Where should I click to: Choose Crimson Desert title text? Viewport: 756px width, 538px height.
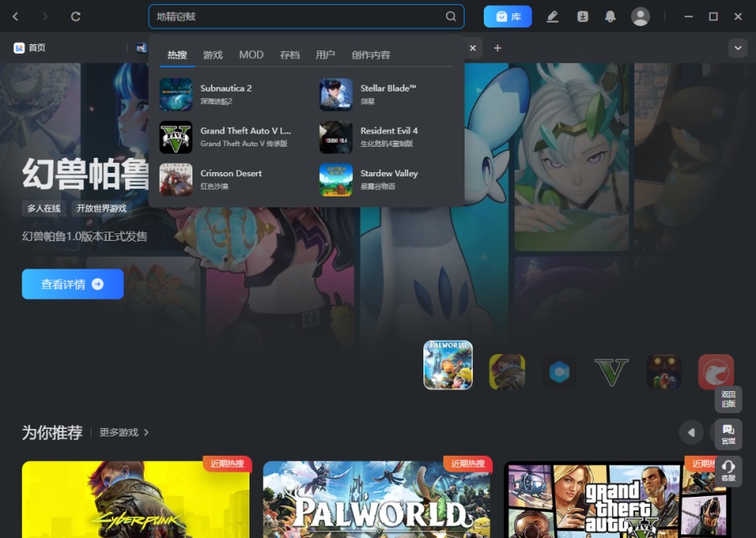pyautogui.click(x=231, y=174)
